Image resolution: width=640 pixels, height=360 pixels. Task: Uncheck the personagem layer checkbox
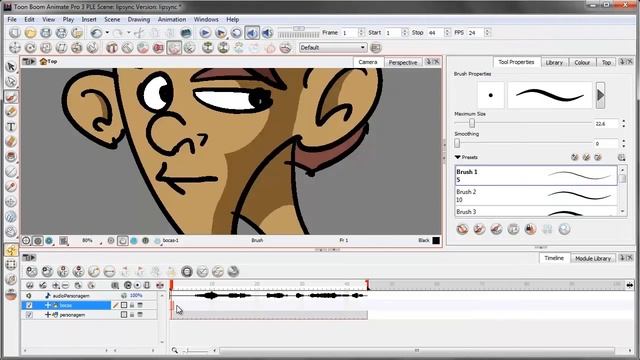coord(29,315)
